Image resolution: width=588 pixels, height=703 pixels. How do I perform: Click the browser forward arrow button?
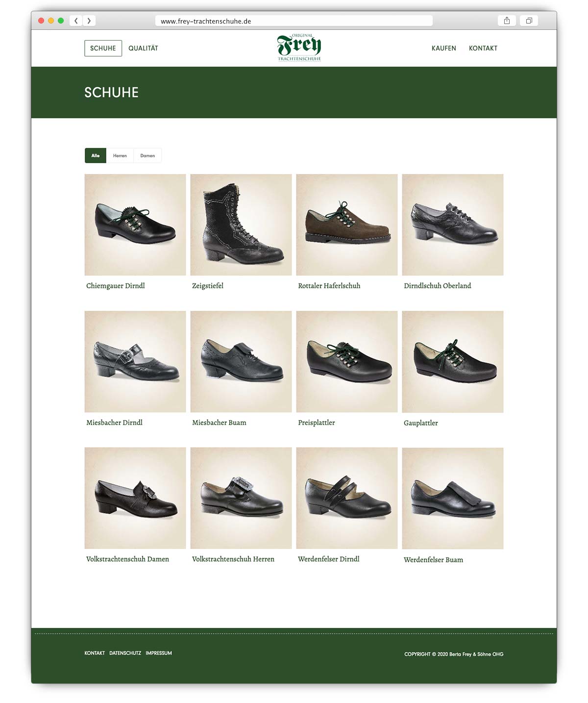coord(89,21)
